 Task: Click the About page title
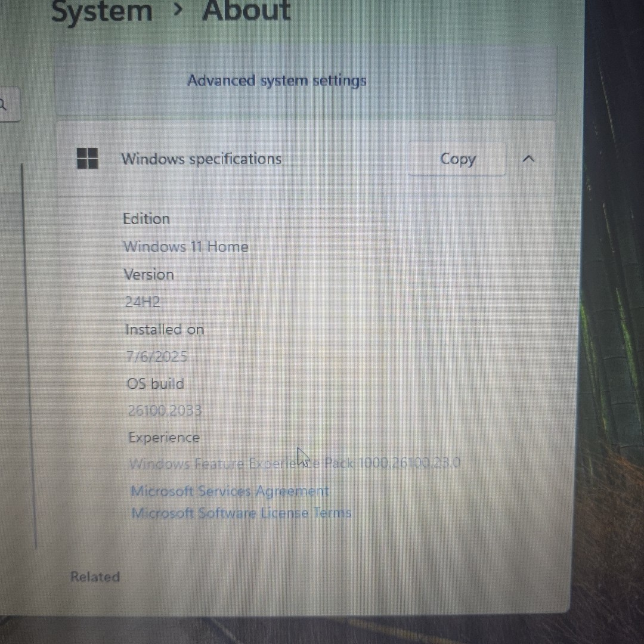click(246, 10)
